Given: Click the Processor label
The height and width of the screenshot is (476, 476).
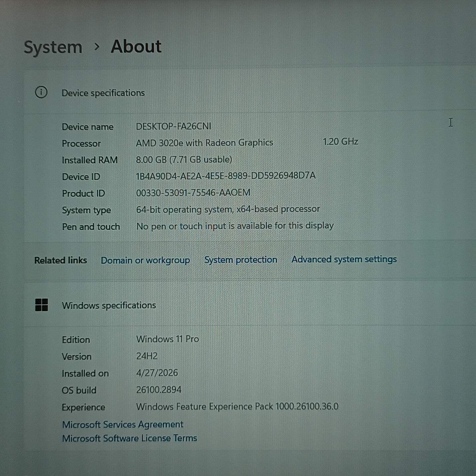Looking at the screenshot, I should pos(81,143).
